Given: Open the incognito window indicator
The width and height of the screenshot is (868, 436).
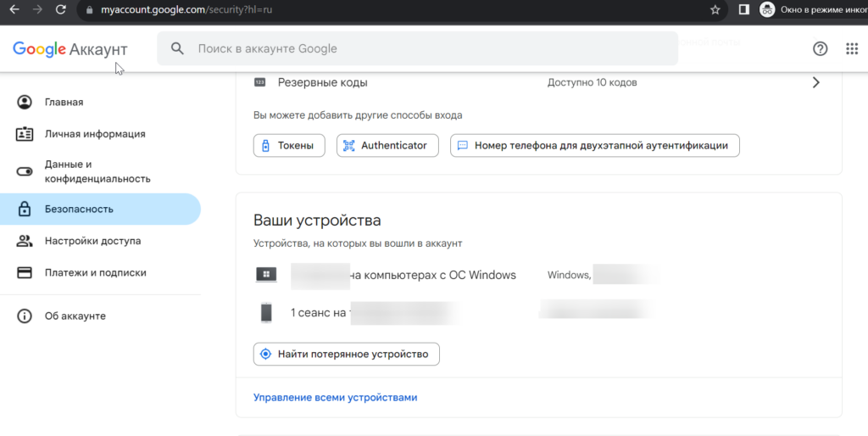Looking at the screenshot, I should coord(812,9).
